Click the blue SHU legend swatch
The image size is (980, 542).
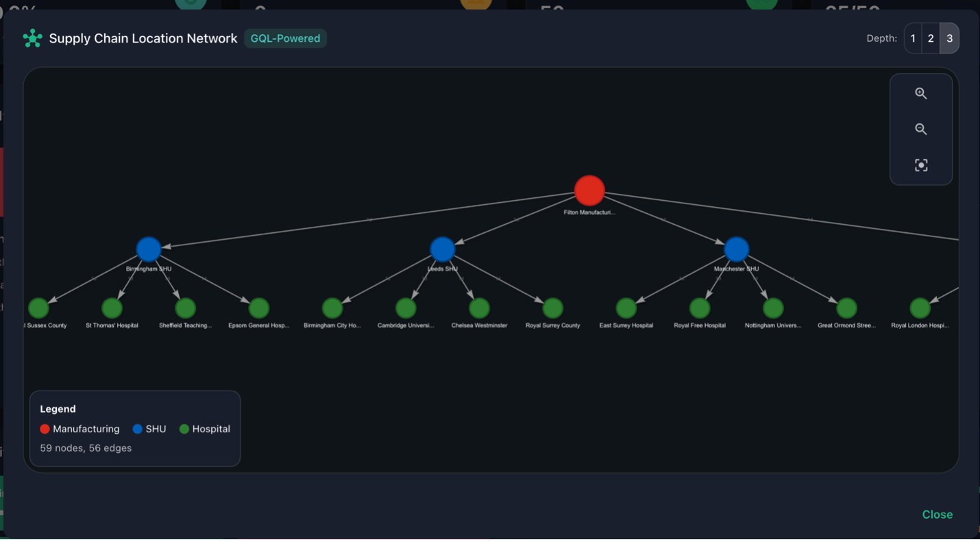(x=138, y=429)
